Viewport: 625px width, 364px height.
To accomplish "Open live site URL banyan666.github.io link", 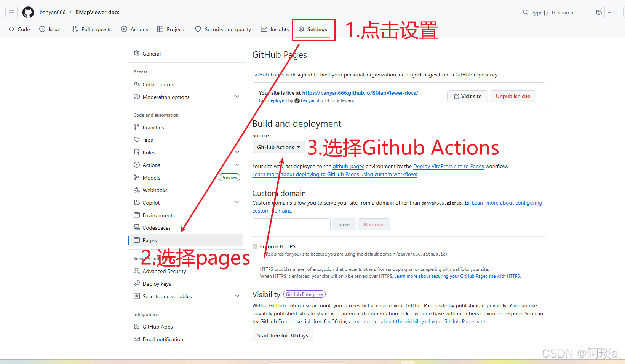I will pos(360,93).
